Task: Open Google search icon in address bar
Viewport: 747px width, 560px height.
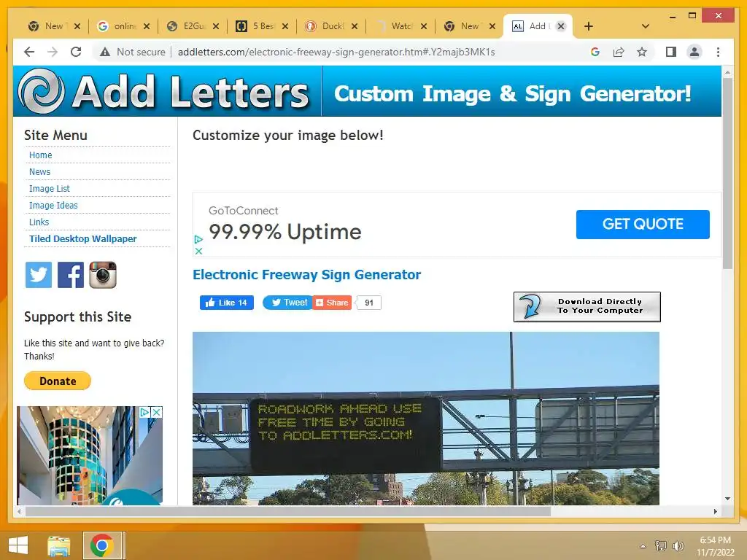Action: (x=595, y=52)
